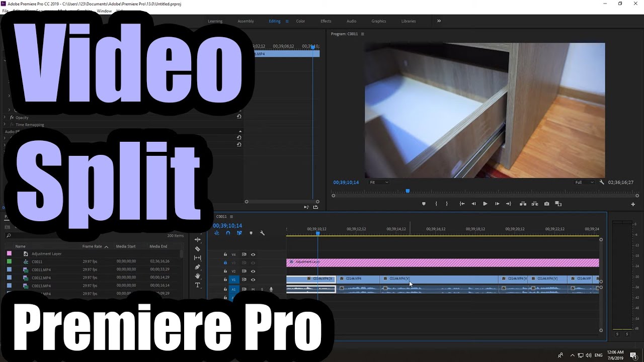
Task: Target audio track A1 header
Action: (x=233, y=289)
